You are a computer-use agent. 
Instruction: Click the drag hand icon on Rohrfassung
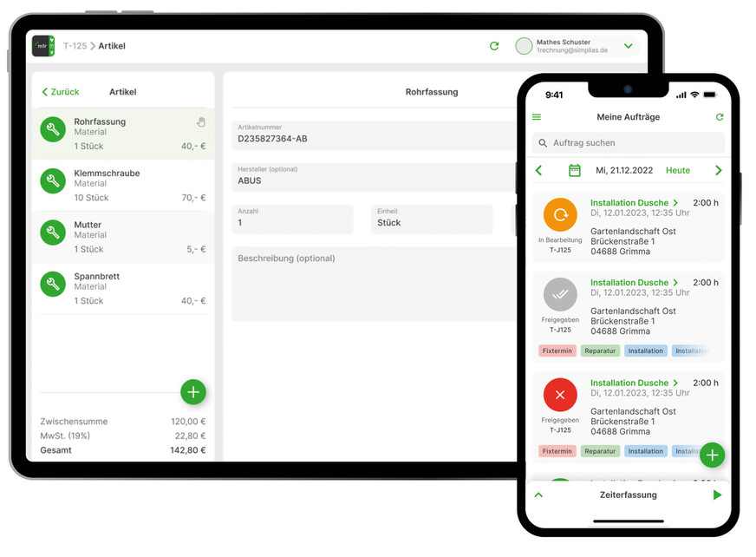click(x=200, y=122)
